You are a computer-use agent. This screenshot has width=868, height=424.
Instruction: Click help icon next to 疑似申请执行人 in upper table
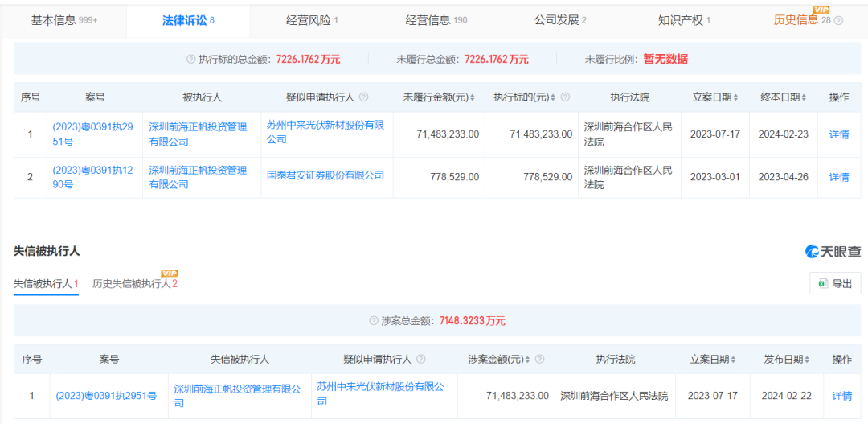point(364,97)
